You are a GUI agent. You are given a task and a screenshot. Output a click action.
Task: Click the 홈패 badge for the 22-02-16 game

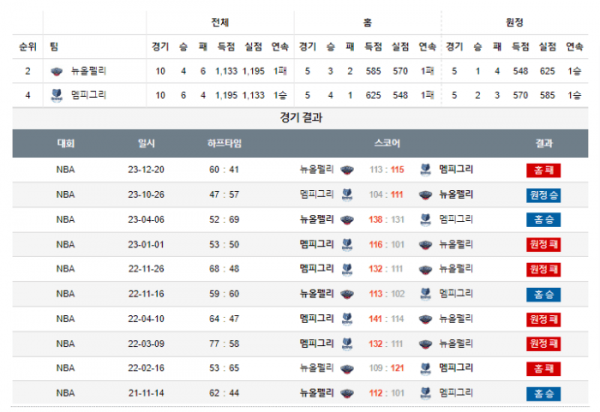pyautogui.click(x=543, y=369)
